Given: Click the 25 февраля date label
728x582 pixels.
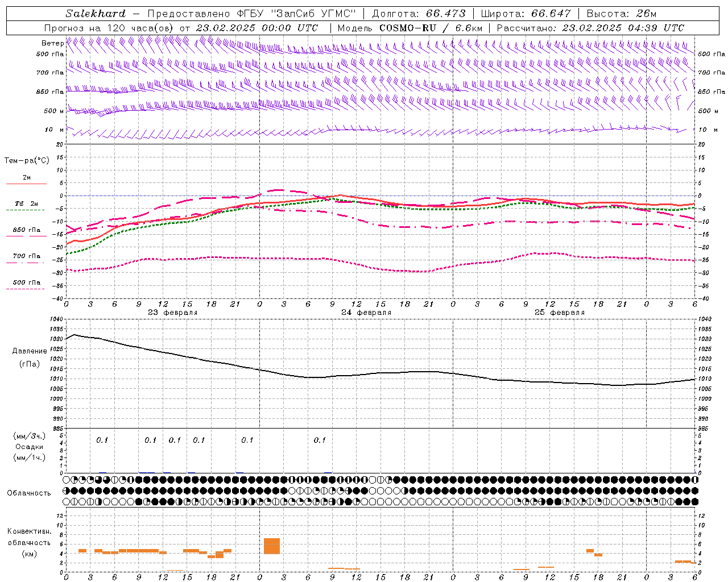Looking at the screenshot, I should click(x=560, y=313).
